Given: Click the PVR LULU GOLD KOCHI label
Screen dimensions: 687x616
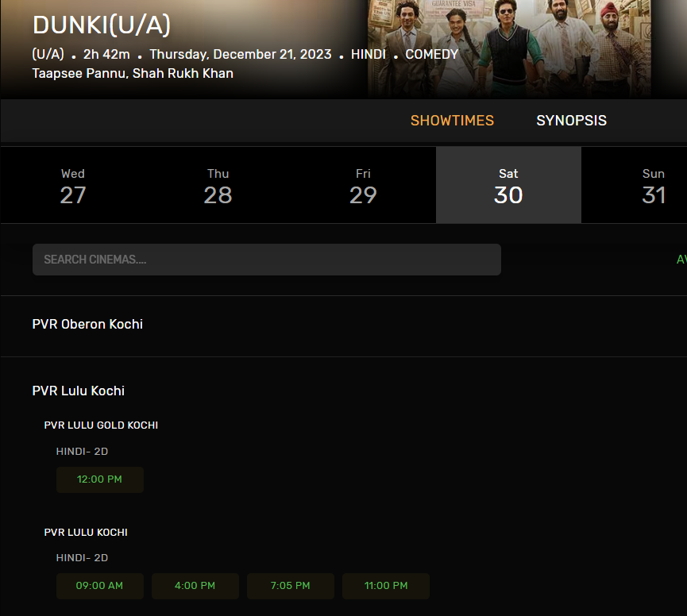Looking at the screenshot, I should 101,425.
